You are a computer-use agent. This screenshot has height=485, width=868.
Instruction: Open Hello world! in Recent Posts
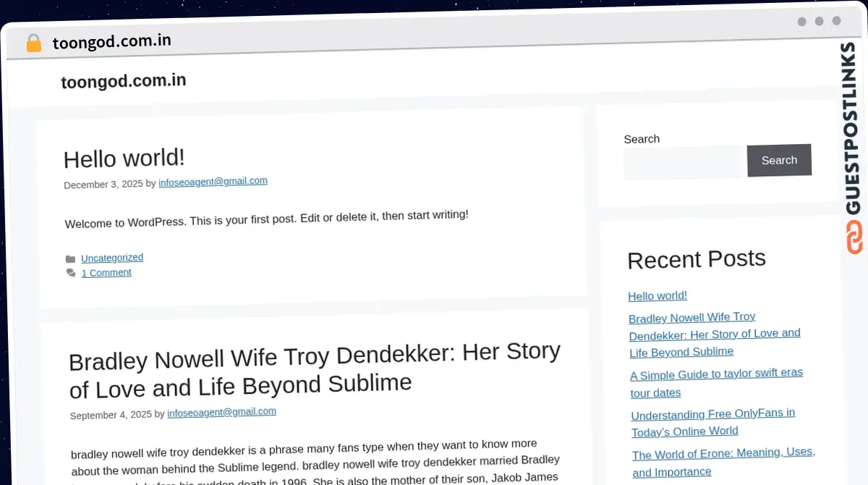(658, 295)
